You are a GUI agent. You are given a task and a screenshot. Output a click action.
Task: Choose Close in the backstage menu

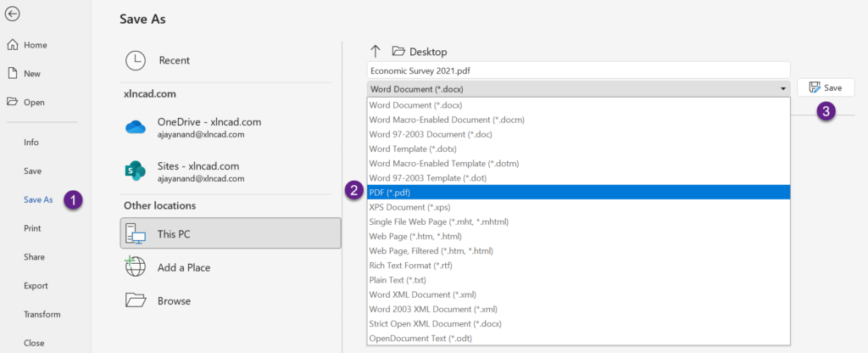[33, 343]
